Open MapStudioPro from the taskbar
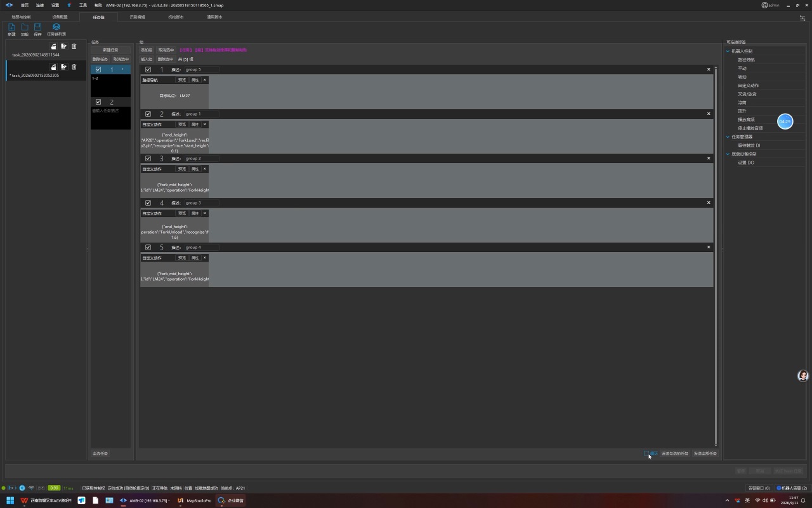The height and width of the screenshot is (508, 812). [x=195, y=500]
